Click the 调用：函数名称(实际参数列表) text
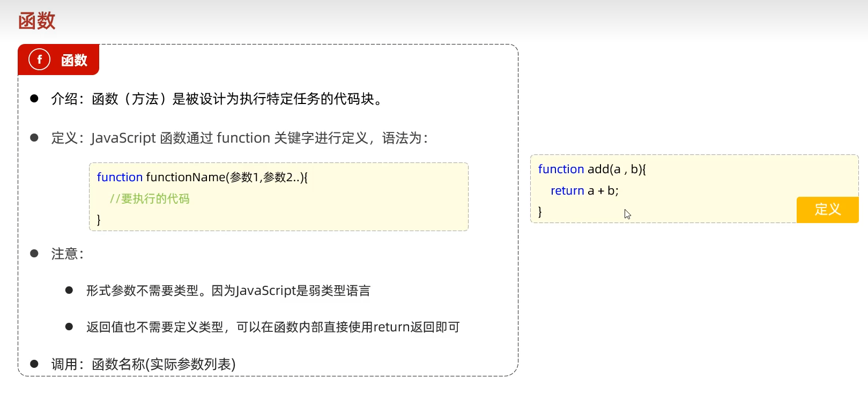The height and width of the screenshot is (400, 868). [143, 365]
